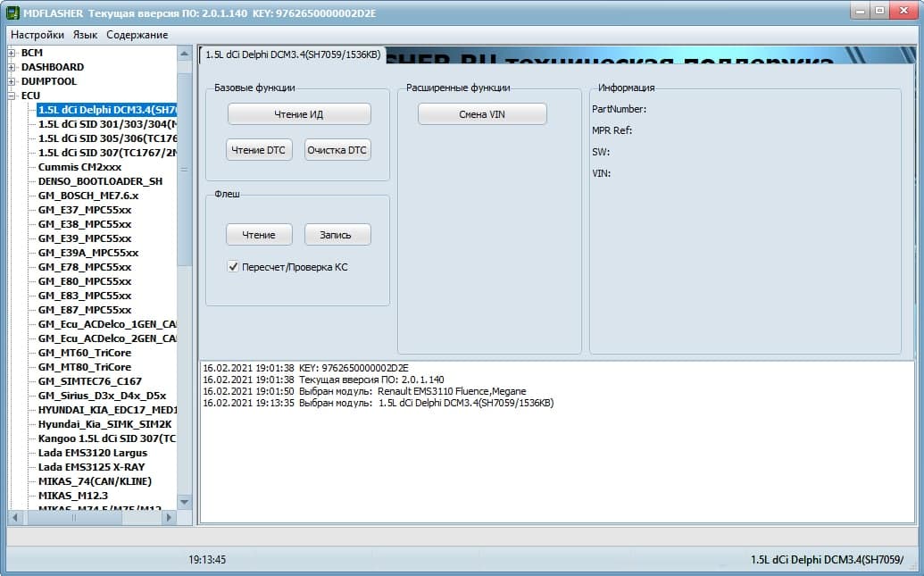
Task: Click the Чтение DTC button
Action: click(x=259, y=150)
